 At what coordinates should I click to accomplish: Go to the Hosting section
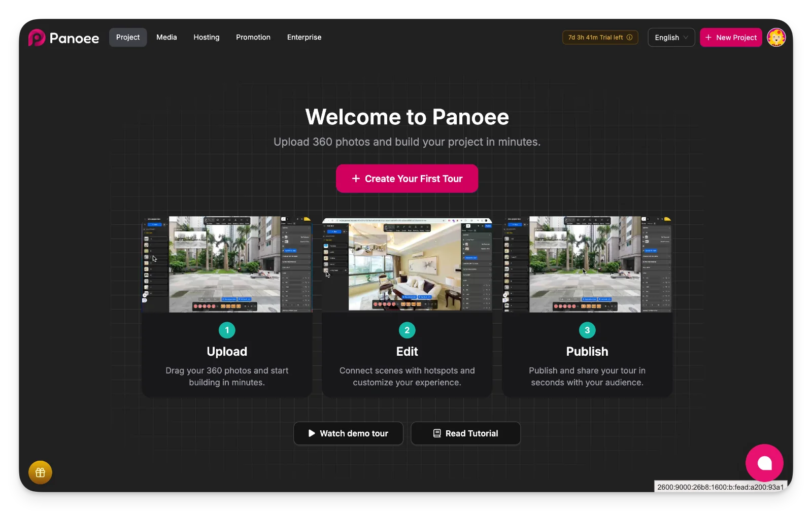point(207,38)
